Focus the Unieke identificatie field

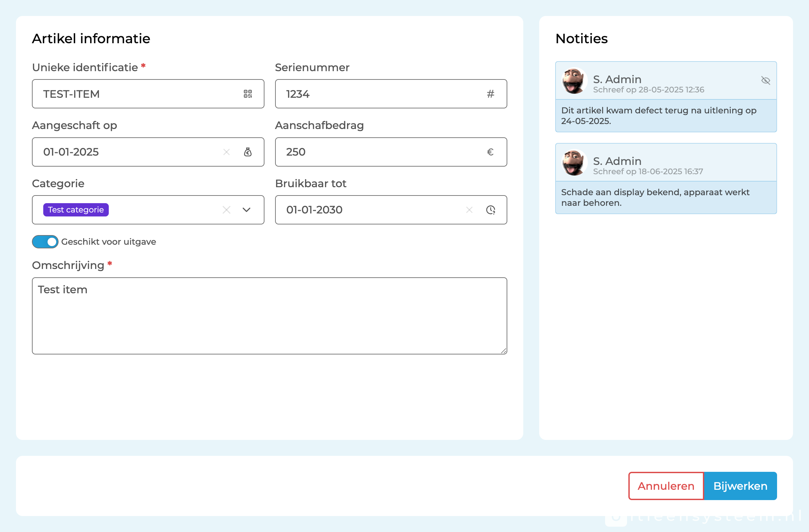tap(148, 94)
